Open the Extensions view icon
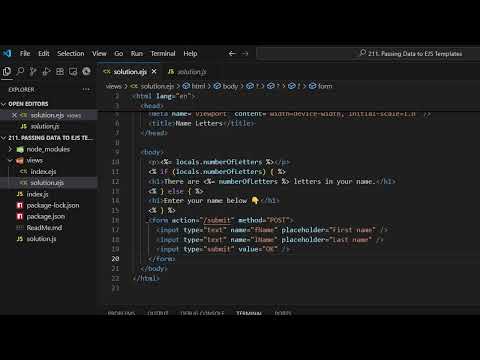Screen dimensions: 480x360 pyautogui.click(x=60, y=71)
